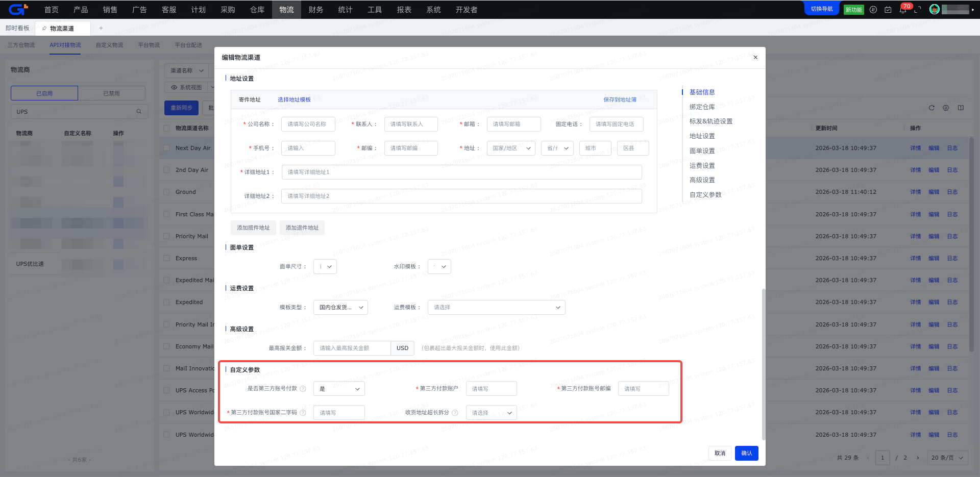Select the 已禁用 filter toggle
This screenshot has width=980, height=477.
pyautogui.click(x=111, y=93)
